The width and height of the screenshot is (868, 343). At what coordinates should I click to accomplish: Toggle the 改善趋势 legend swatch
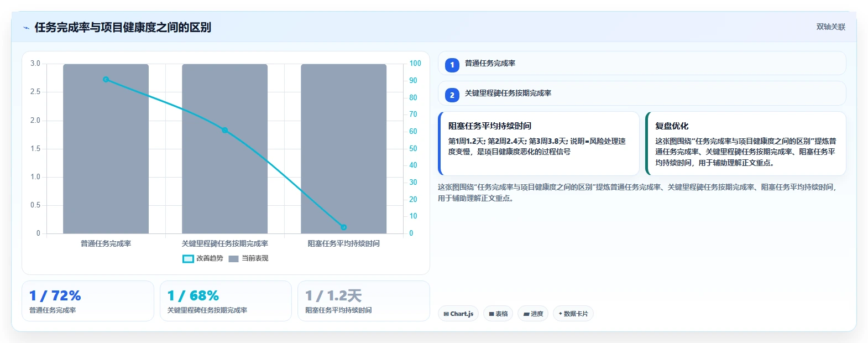point(188,258)
